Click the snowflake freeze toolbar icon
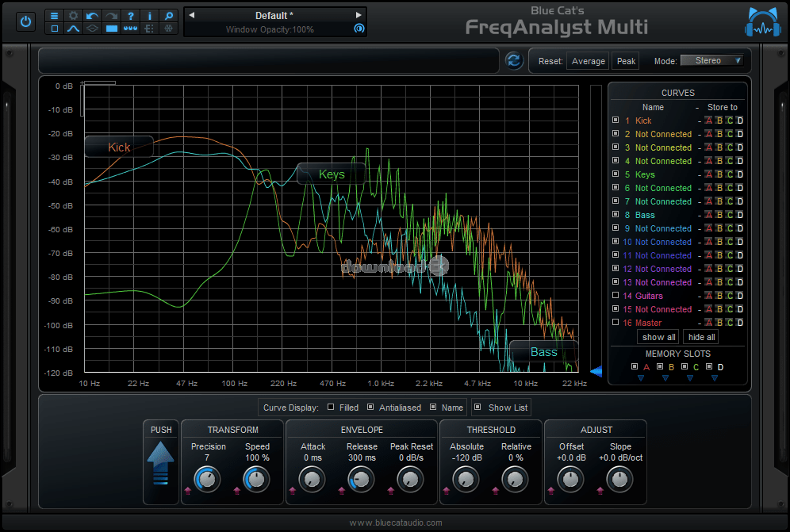Screen dimensions: 790x532 (169, 29)
